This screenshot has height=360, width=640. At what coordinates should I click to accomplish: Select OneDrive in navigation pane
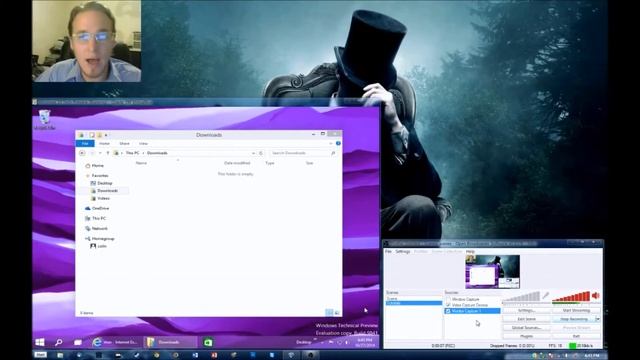point(98,208)
